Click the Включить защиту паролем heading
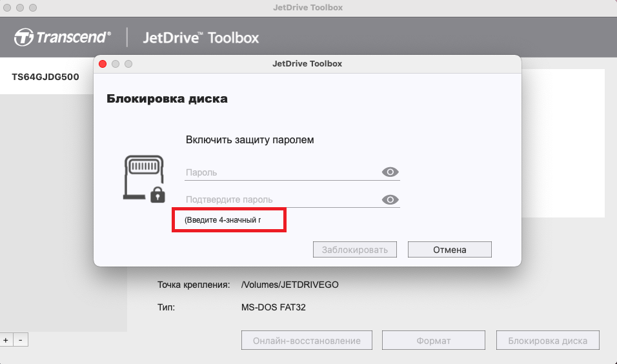 [x=250, y=139]
